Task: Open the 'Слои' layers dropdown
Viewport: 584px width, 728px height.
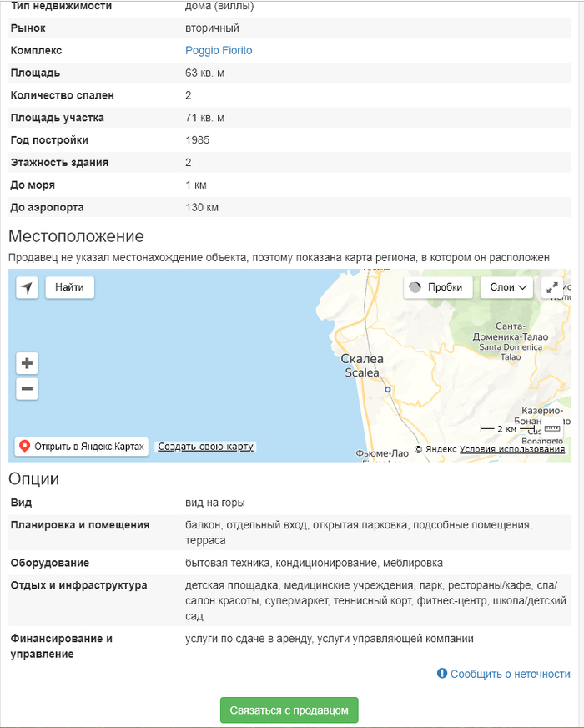Action: pyautogui.click(x=506, y=287)
